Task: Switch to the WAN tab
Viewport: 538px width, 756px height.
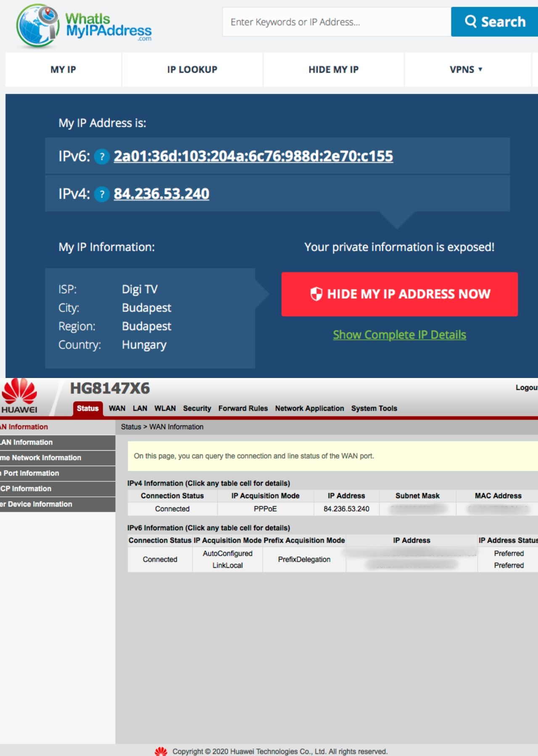Action: 117,408
